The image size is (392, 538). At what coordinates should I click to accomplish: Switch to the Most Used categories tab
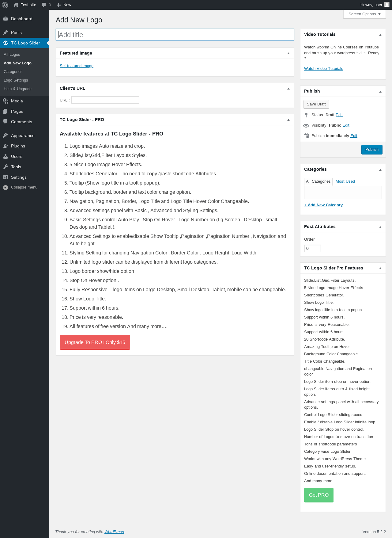coord(345,181)
